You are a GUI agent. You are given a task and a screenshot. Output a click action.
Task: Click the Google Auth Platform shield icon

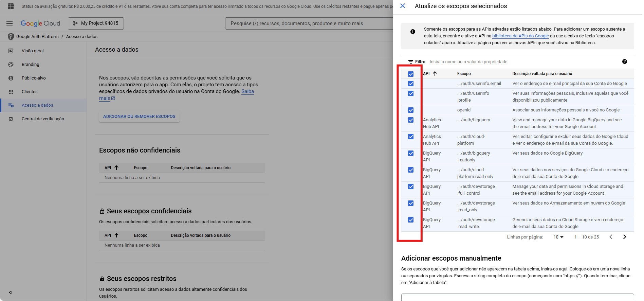(11, 37)
